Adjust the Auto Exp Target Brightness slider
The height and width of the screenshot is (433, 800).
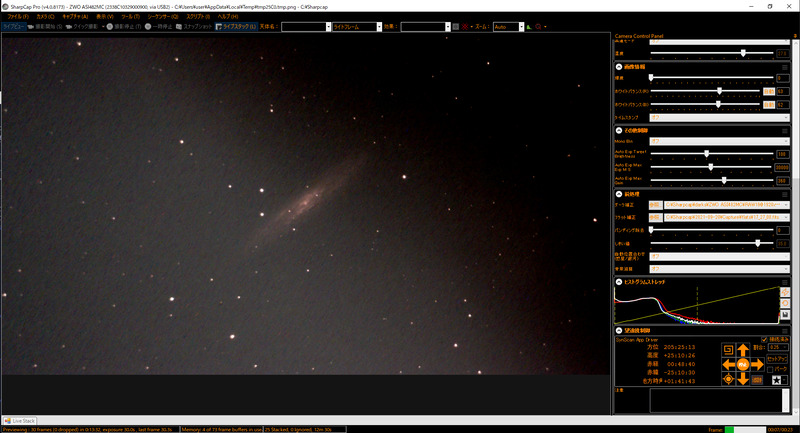pos(712,154)
